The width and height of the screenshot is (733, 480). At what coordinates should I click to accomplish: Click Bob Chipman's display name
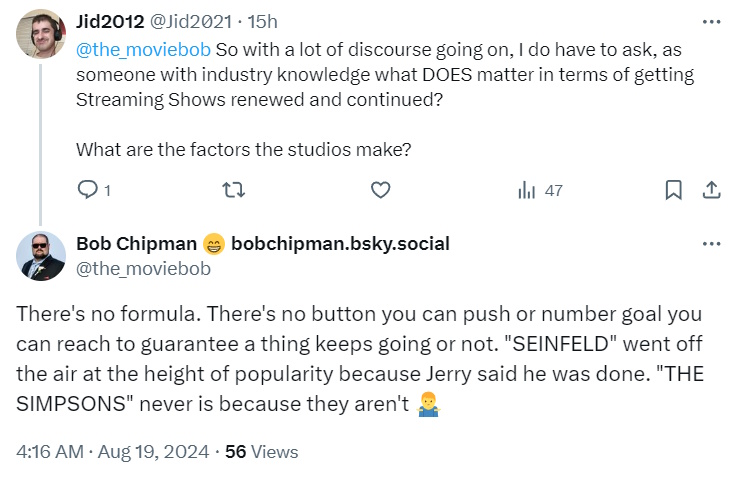[x=136, y=244]
